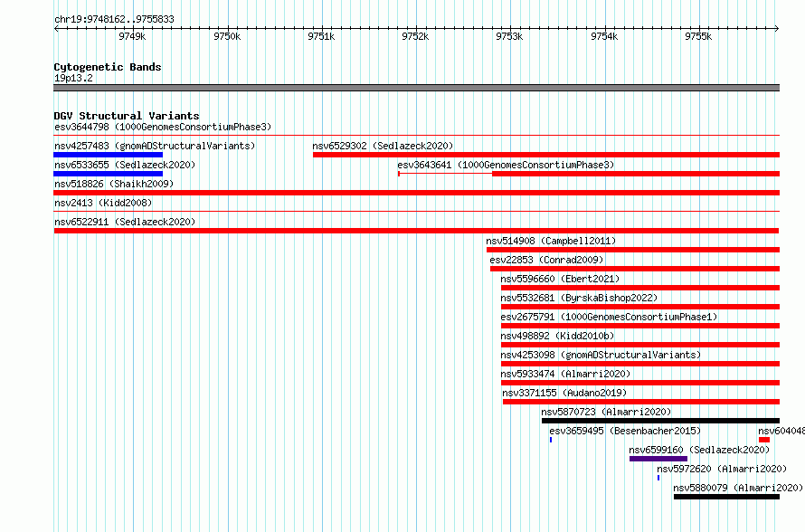Open nsv6533655 (Sedlazeck2020) label
Image resolution: width=805 pixels, height=532 pixels.
click(125, 165)
